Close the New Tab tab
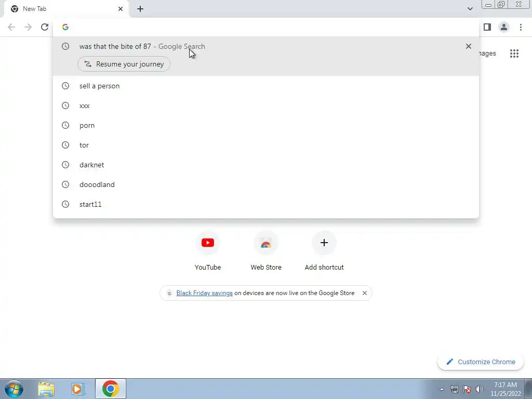This screenshot has width=532, height=399. pyautogui.click(x=121, y=9)
